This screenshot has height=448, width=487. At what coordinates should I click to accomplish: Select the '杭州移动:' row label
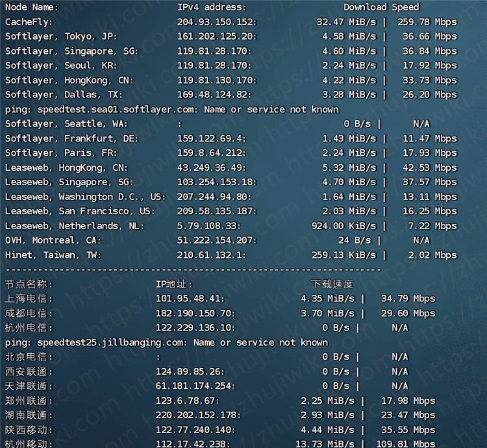pos(29,444)
